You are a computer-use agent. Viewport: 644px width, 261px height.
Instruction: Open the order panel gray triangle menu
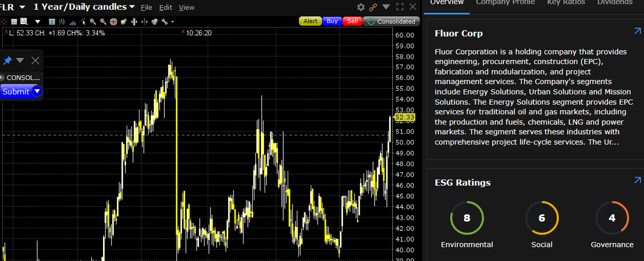(x=20, y=61)
